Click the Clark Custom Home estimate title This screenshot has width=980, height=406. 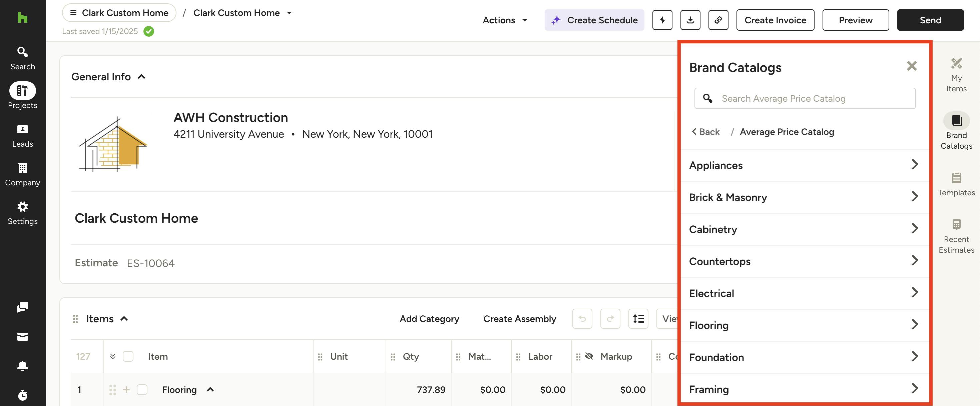pyautogui.click(x=136, y=218)
